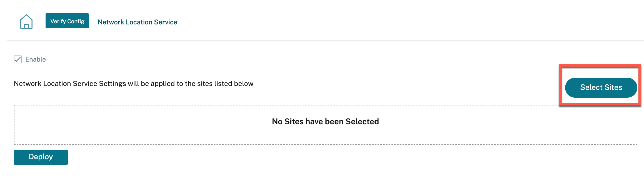Open the Select Sites dialog
The image size is (644, 182).
pyautogui.click(x=601, y=87)
